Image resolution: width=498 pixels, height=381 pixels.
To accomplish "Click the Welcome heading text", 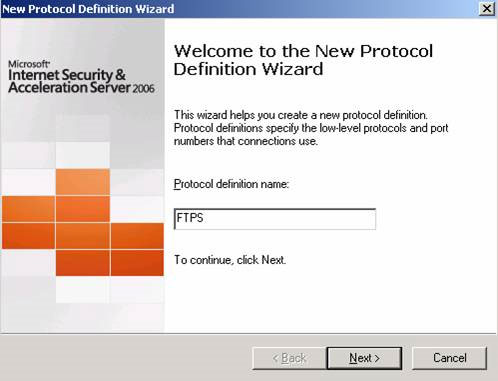I will coord(303,60).
